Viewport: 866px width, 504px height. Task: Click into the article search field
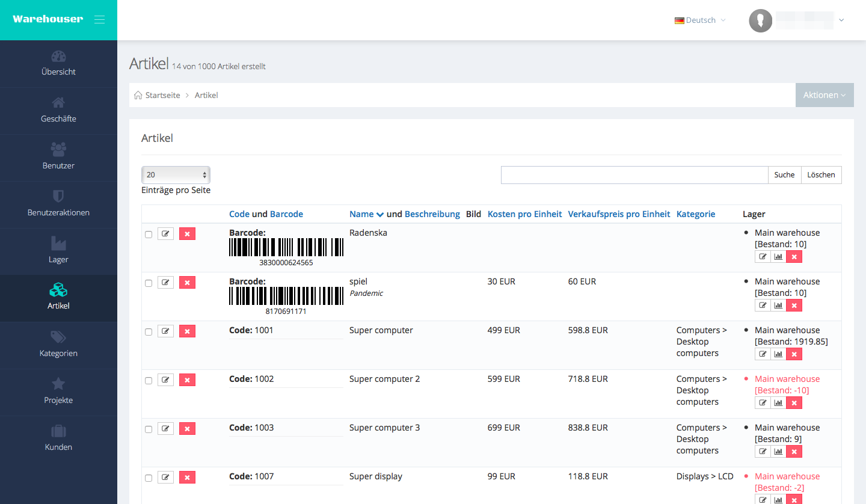coord(634,175)
